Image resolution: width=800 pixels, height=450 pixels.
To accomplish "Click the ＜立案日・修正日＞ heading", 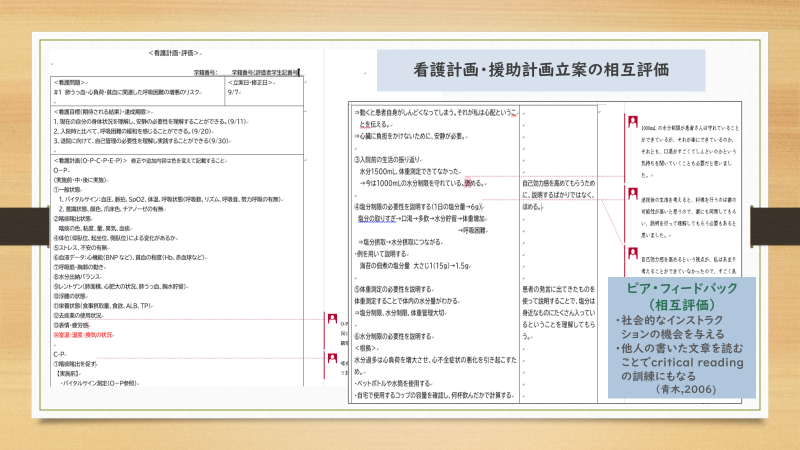I will pyautogui.click(x=251, y=83).
